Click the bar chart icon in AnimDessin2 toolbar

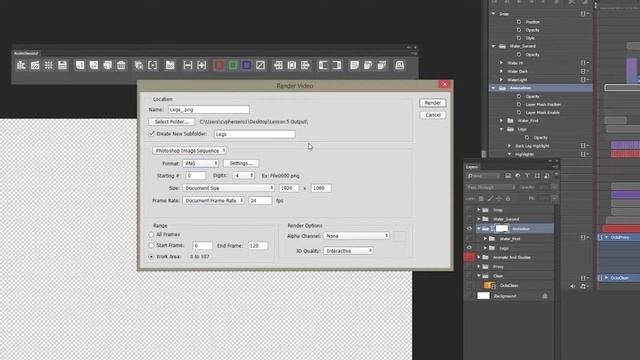tap(21, 65)
